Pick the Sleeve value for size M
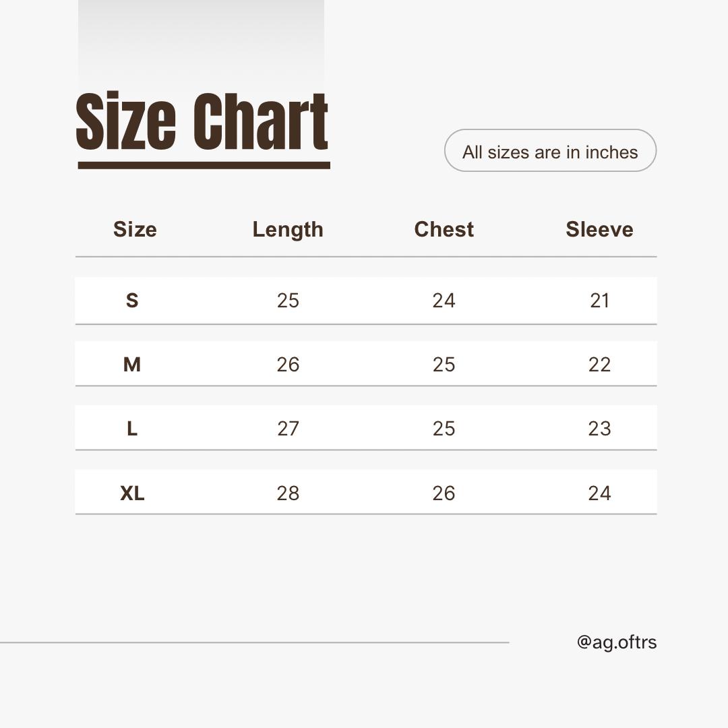 click(x=599, y=365)
